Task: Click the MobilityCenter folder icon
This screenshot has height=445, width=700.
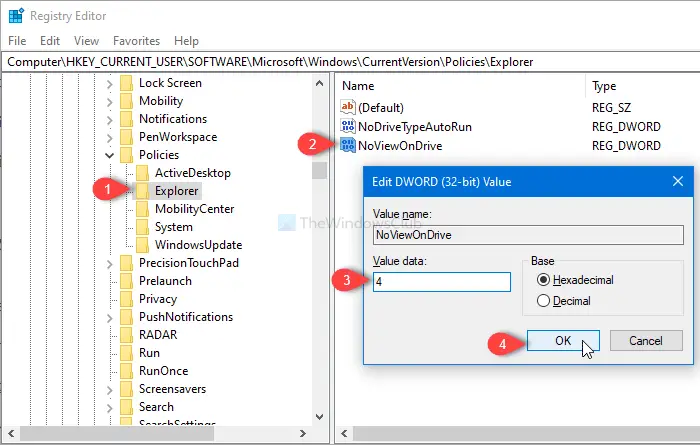Action: (142, 209)
